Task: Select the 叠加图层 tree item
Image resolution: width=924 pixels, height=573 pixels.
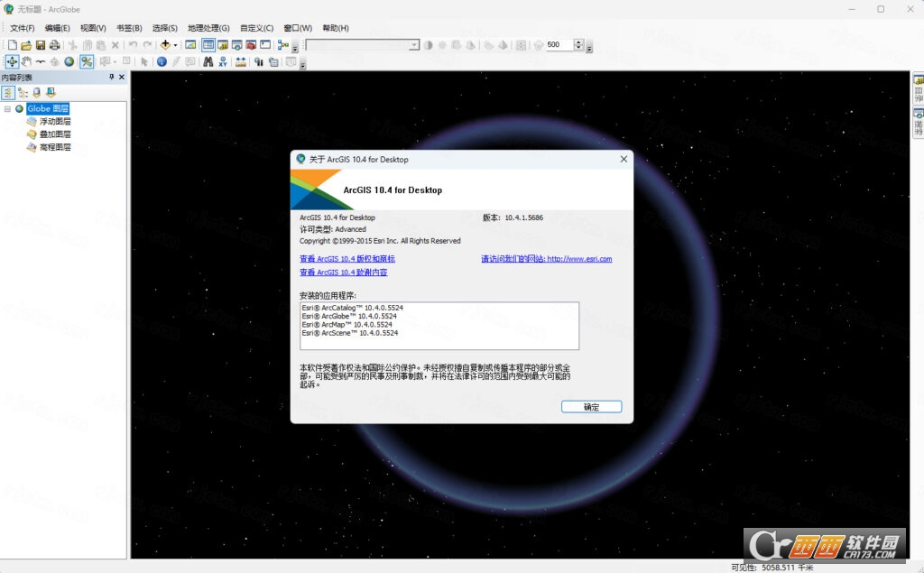Action: [x=55, y=134]
